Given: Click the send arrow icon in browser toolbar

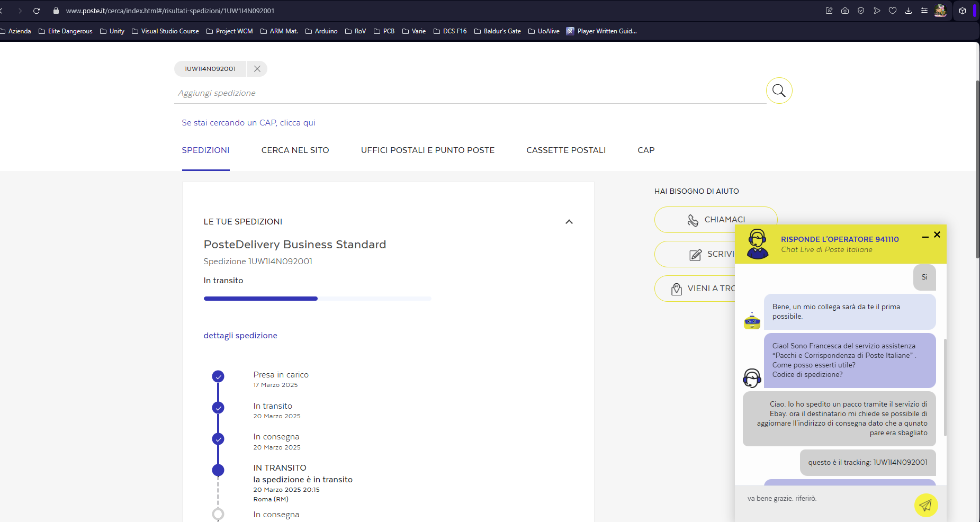Looking at the screenshot, I should click(877, 11).
